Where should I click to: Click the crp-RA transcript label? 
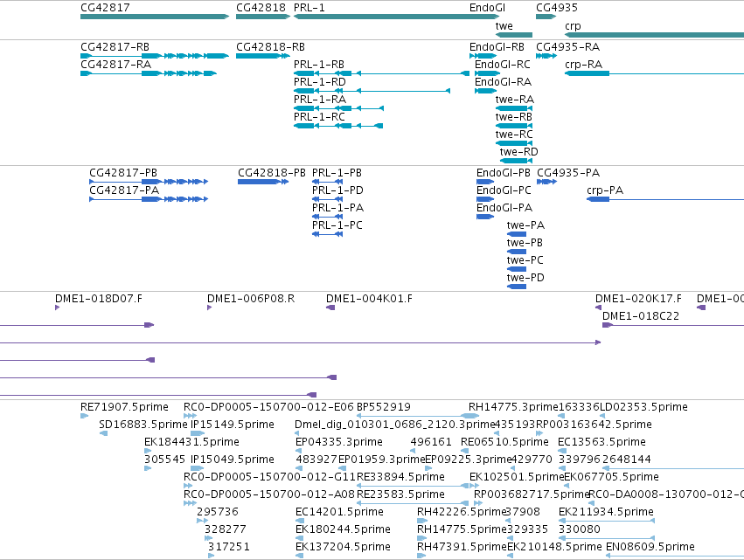pyautogui.click(x=584, y=65)
